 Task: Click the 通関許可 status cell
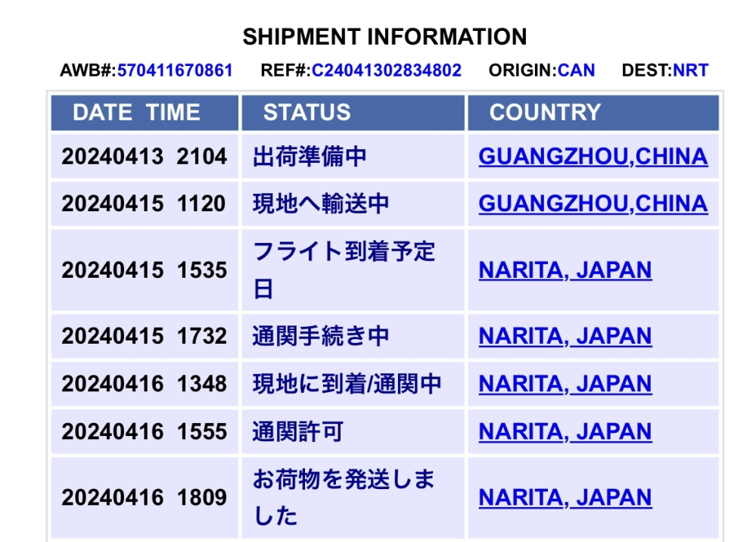click(353, 431)
